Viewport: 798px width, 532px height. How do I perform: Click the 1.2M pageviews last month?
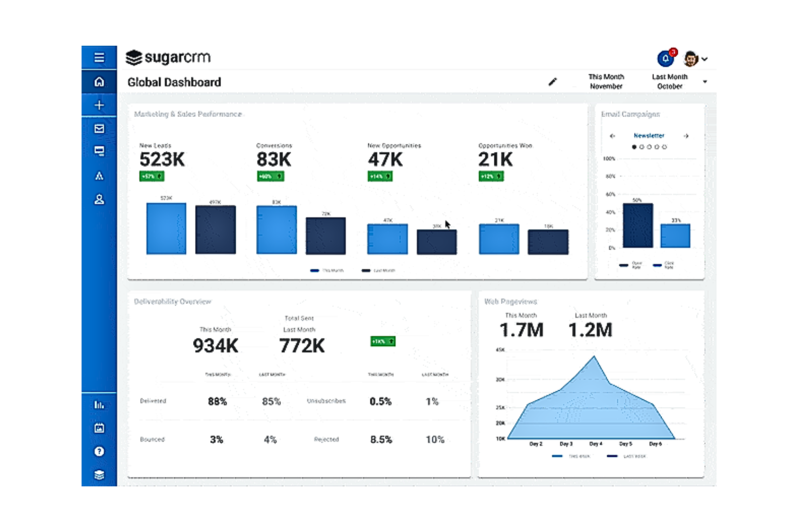590,330
